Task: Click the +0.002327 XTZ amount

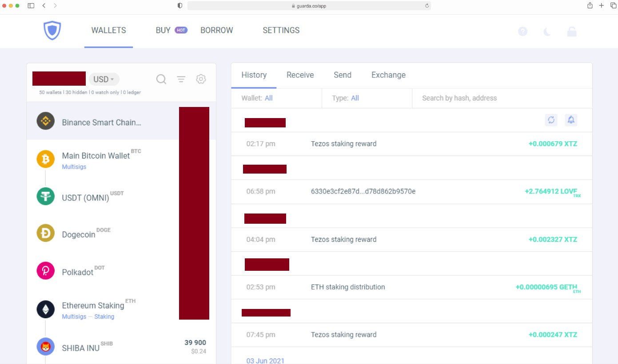Action: click(x=553, y=240)
